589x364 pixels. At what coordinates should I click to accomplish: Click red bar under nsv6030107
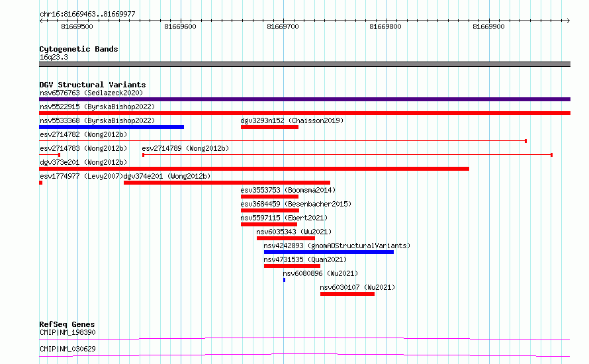[347, 294]
